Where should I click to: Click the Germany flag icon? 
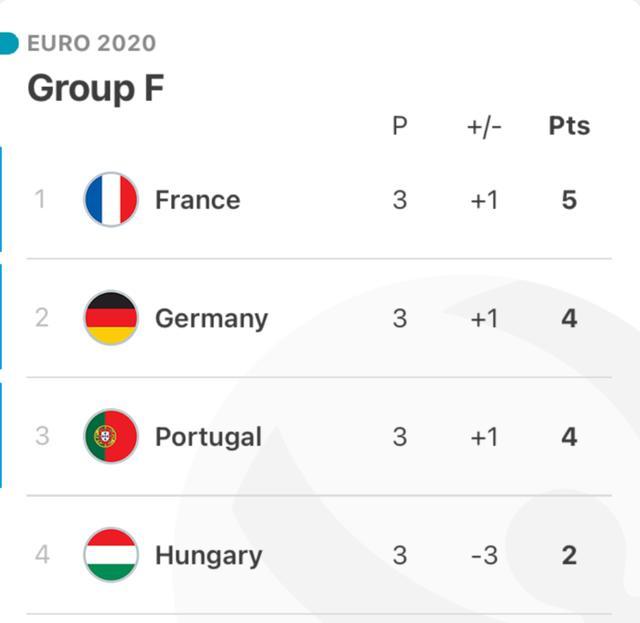(x=111, y=318)
